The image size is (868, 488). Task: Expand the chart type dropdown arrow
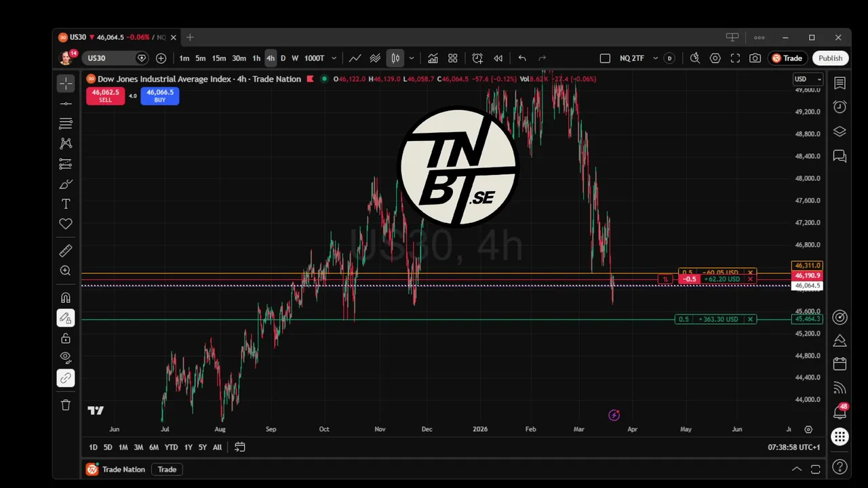pos(411,58)
